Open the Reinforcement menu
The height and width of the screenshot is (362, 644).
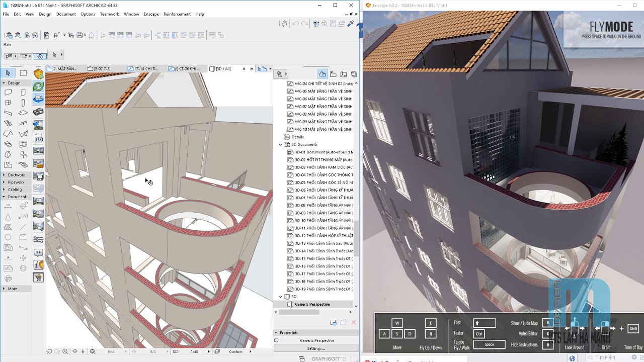(177, 14)
